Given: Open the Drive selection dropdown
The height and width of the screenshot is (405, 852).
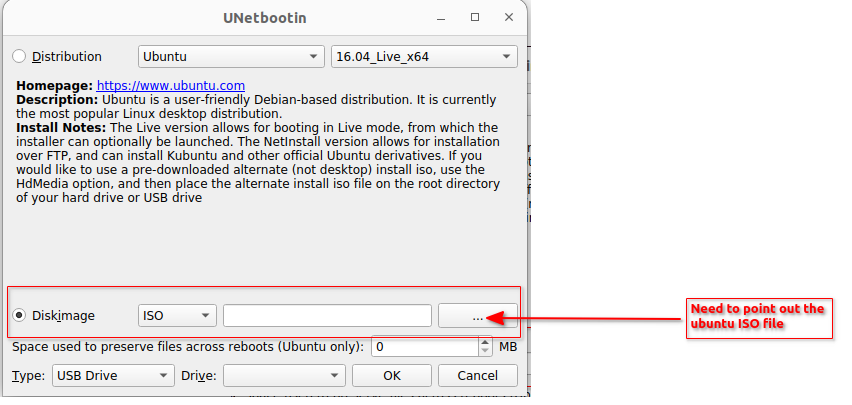Looking at the screenshot, I should (284, 376).
